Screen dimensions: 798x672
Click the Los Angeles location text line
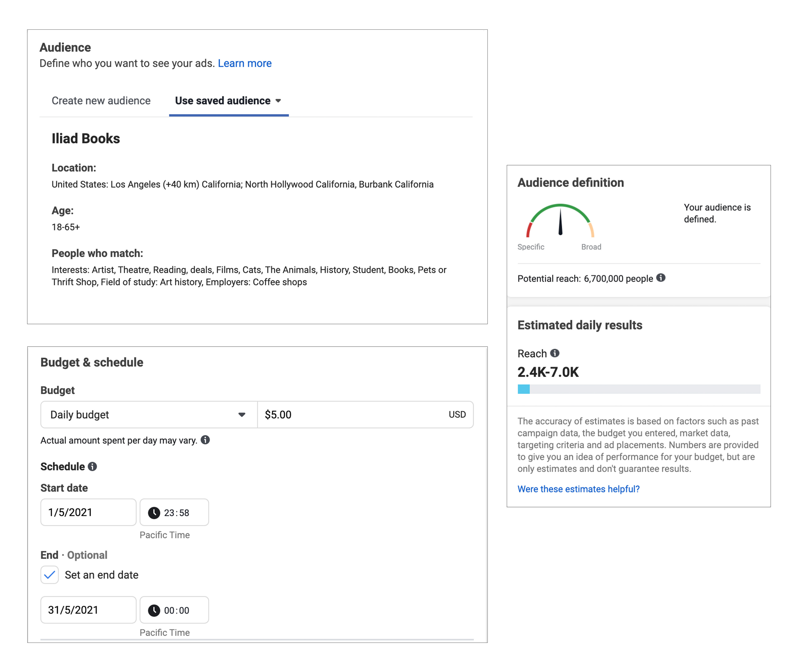coord(243,184)
